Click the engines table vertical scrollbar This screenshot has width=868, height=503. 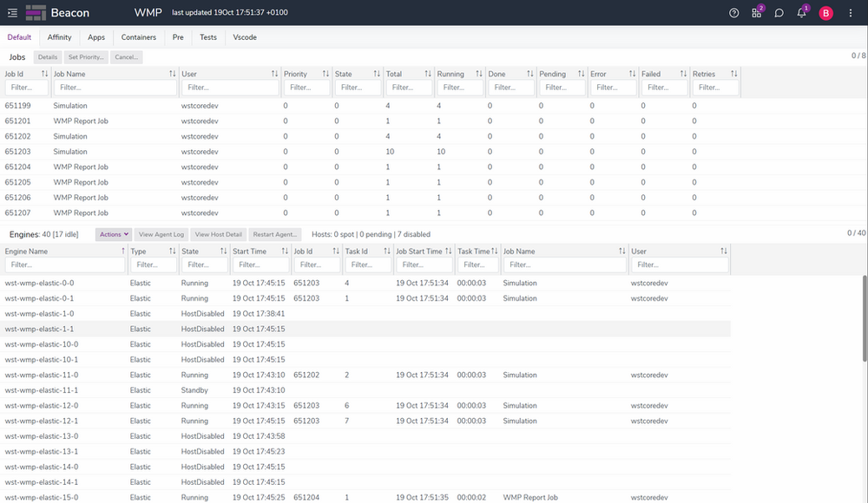(865, 319)
